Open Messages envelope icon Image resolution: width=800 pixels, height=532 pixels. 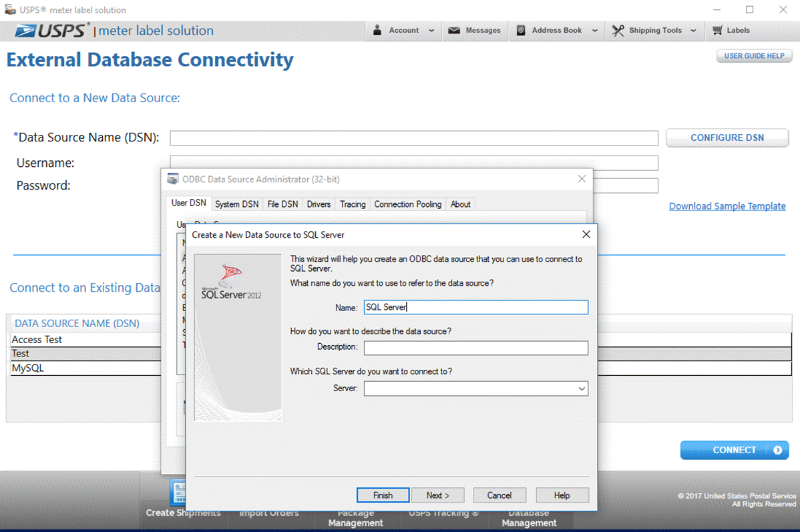(x=454, y=31)
